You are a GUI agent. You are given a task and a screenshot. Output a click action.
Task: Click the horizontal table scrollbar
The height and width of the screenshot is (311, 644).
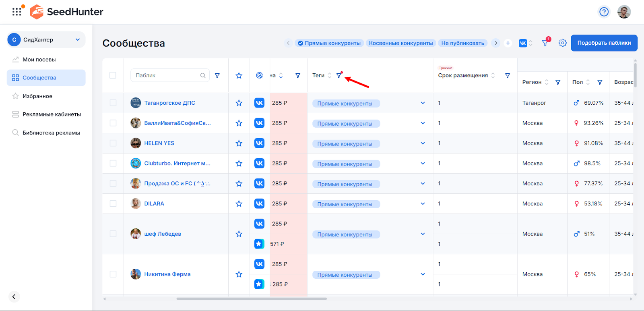click(x=252, y=299)
